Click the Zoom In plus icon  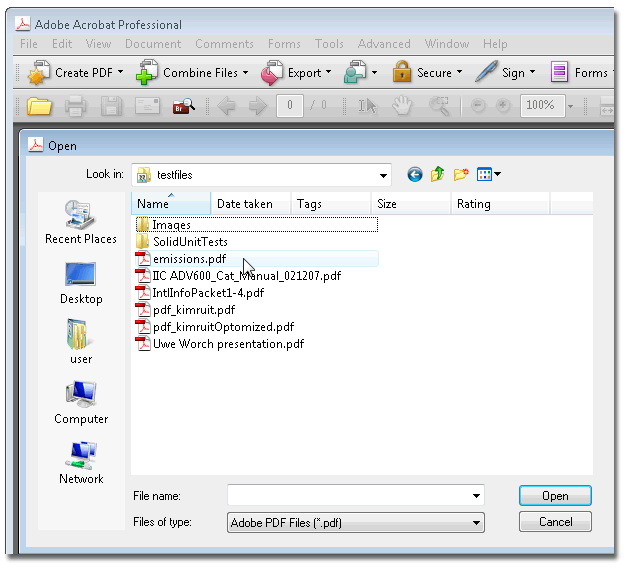click(x=503, y=105)
